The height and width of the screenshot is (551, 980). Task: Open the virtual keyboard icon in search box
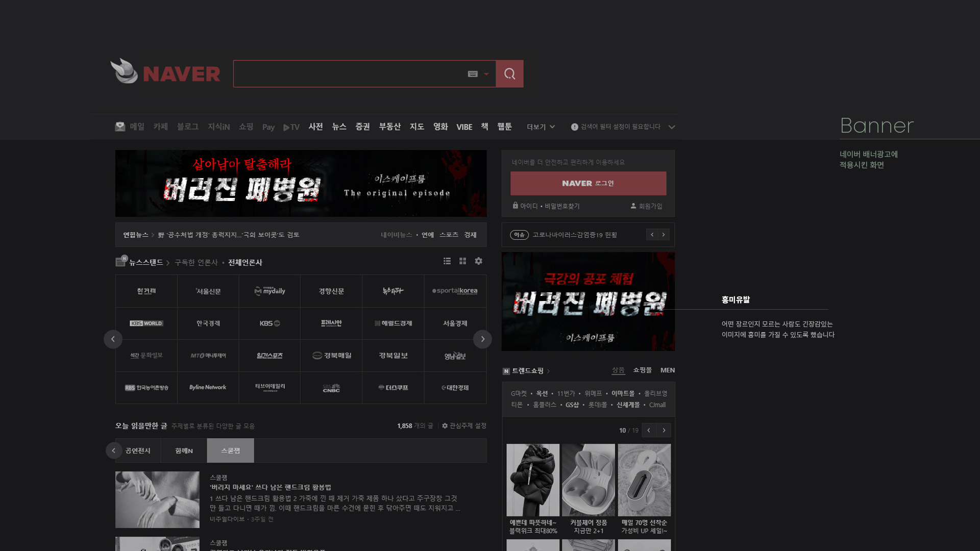pos(473,74)
